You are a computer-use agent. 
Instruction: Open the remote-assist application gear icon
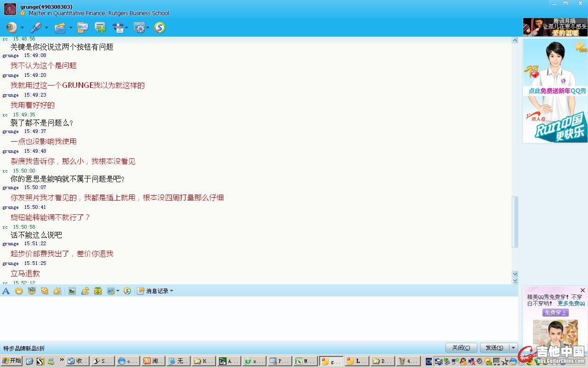pyautogui.click(x=139, y=28)
